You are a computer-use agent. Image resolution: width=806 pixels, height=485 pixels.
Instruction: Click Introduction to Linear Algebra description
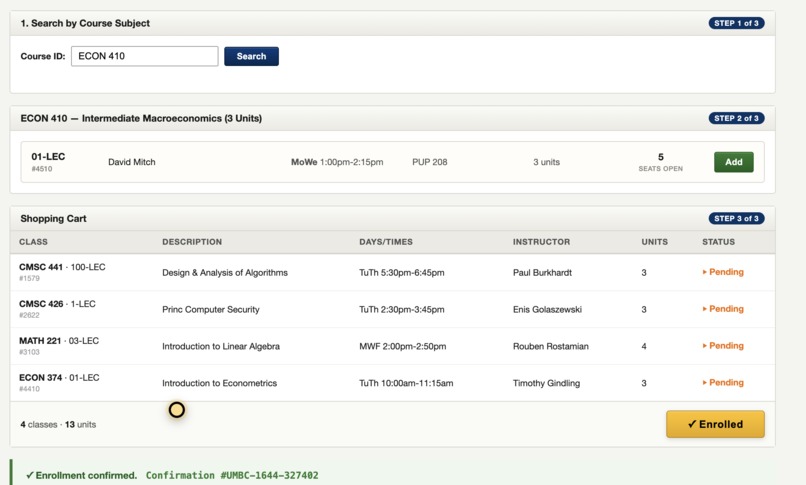click(x=221, y=346)
